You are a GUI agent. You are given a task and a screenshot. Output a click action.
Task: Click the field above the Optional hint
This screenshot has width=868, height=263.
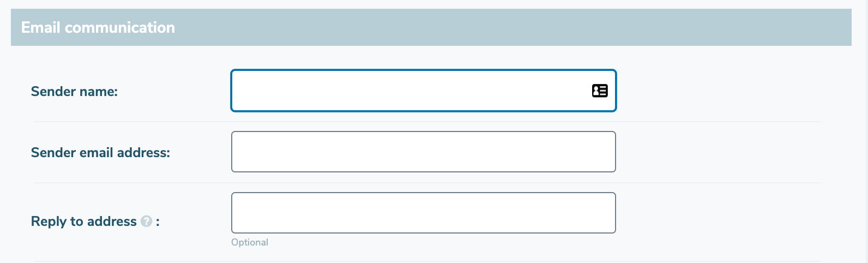[423, 213]
